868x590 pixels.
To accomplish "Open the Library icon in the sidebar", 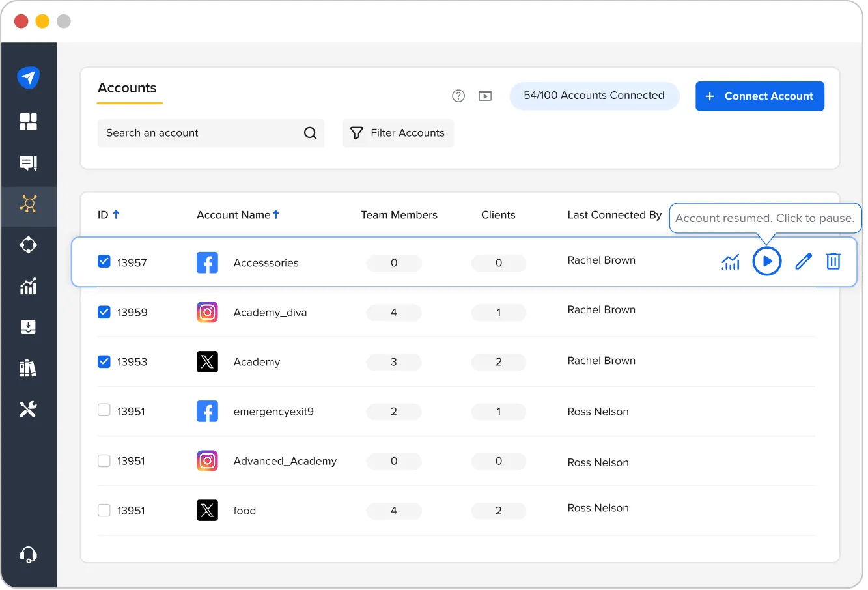I will click(29, 368).
